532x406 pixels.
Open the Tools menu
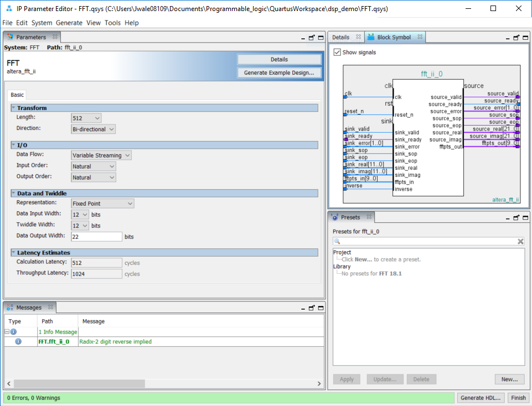[x=112, y=23]
